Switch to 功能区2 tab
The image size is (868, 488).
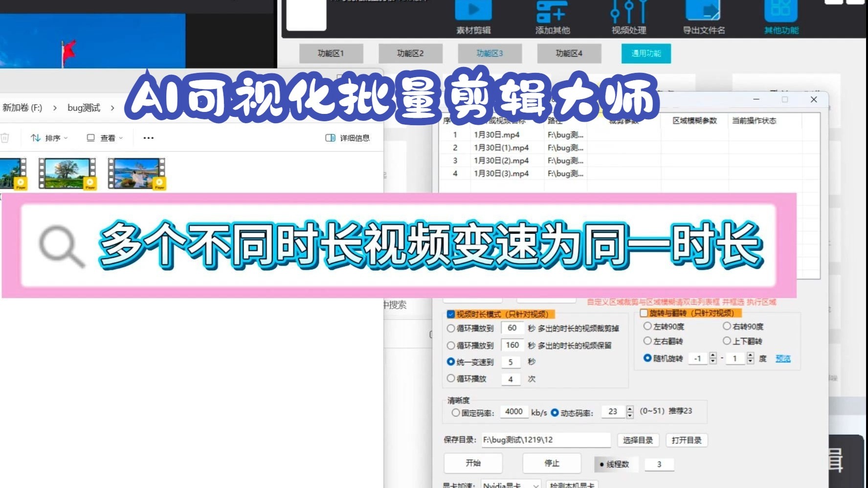click(x=410, y=53)
